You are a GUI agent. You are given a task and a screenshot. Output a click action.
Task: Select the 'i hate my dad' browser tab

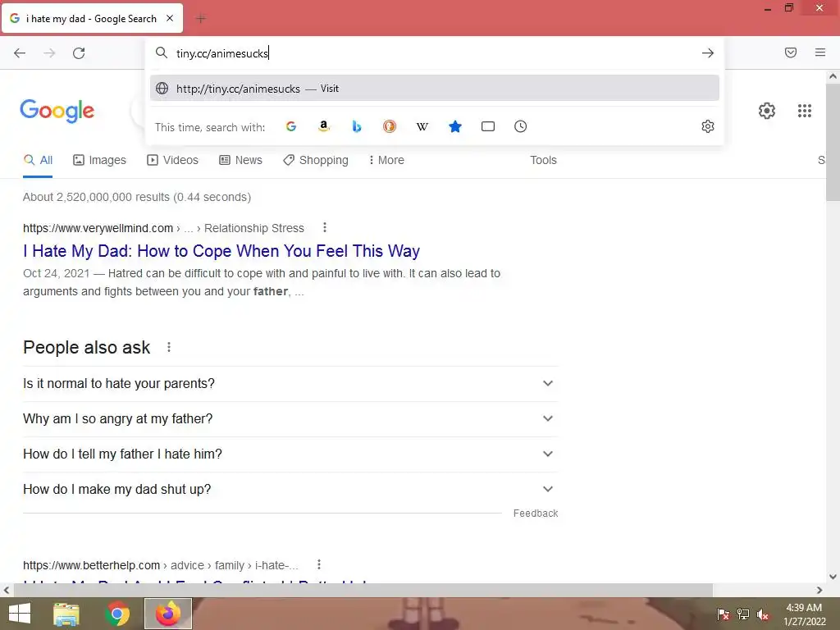tap(92, 18)
